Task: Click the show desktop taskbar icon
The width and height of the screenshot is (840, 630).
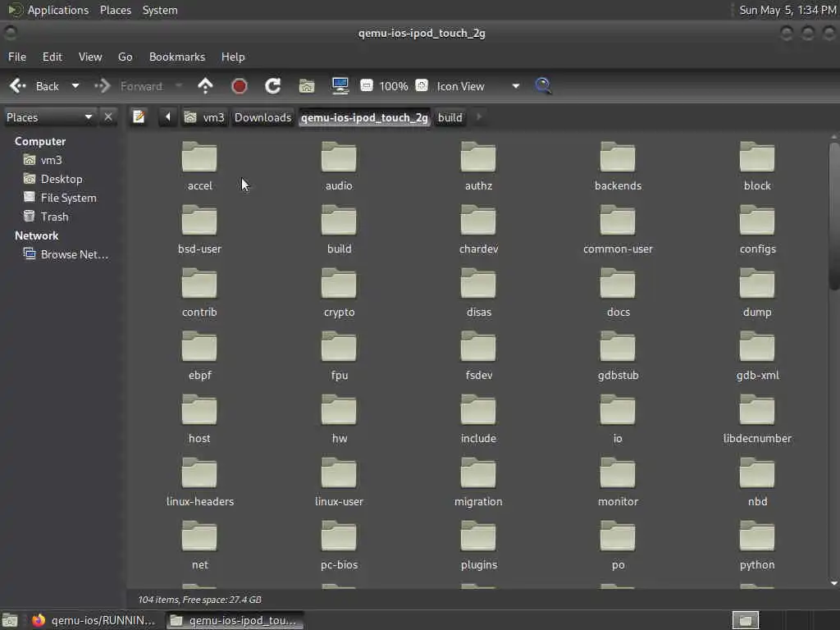Action: pyautogui.click(x=10, y=620)
